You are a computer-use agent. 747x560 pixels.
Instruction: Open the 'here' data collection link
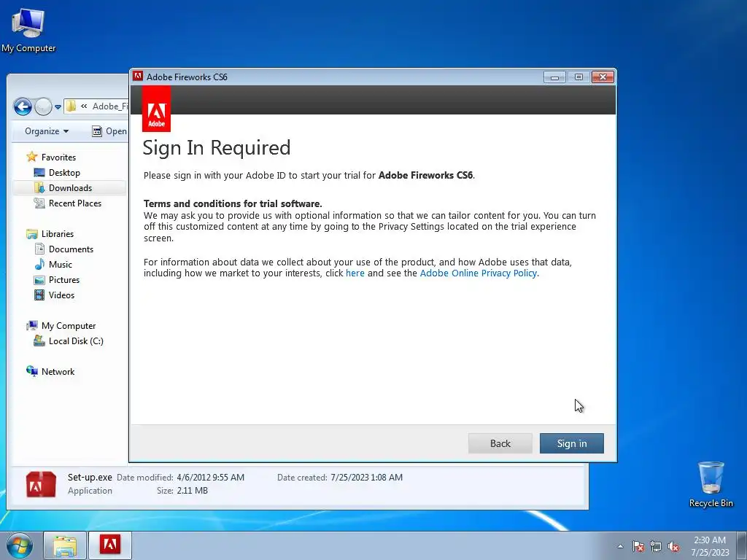(x=355, y=273)
